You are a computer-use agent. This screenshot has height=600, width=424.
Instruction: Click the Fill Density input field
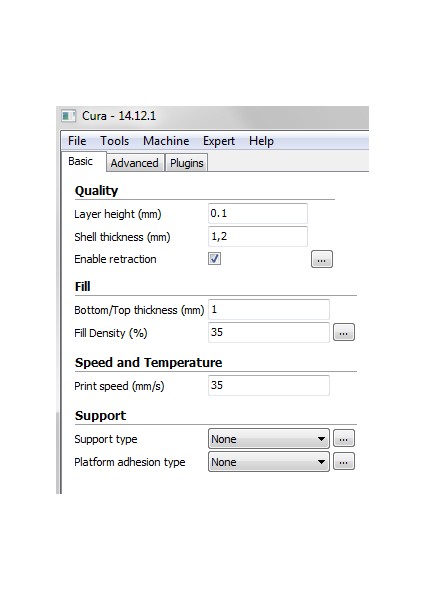pyautogui.click(x=269, y=332)
